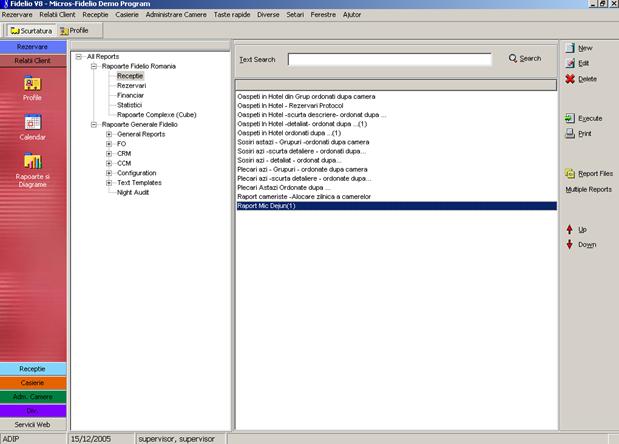The height and width of the screenshot is (444, 619).
Task: Open the Relatii Client menu
Action: click(57, 15)
